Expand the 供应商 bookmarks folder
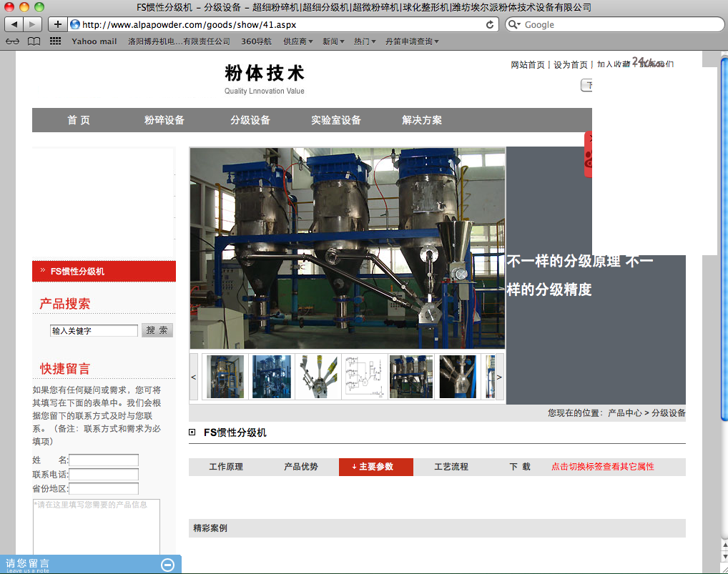The height and width of the screenshot is (574, 728). [297, 41]
